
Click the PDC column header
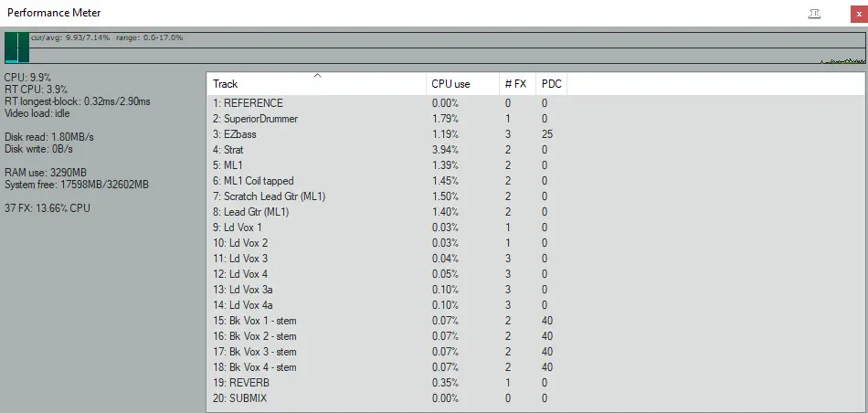(551, 83)
